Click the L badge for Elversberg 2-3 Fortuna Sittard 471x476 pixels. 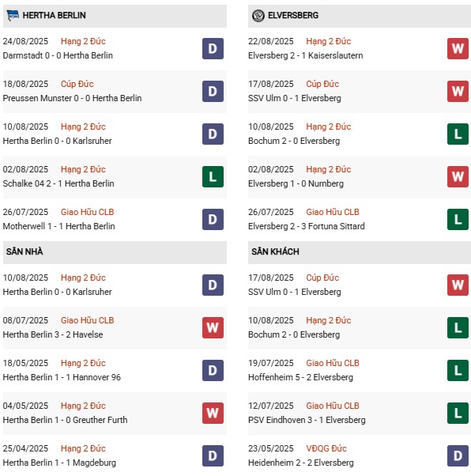458,220
